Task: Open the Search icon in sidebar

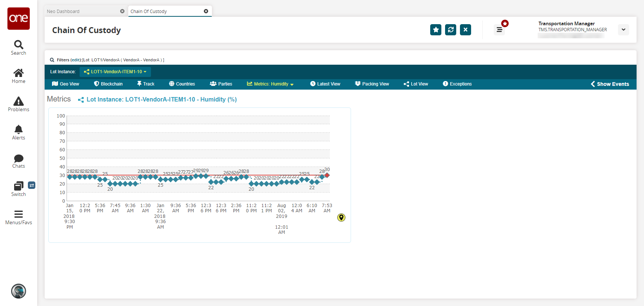Action: [19, 45]
